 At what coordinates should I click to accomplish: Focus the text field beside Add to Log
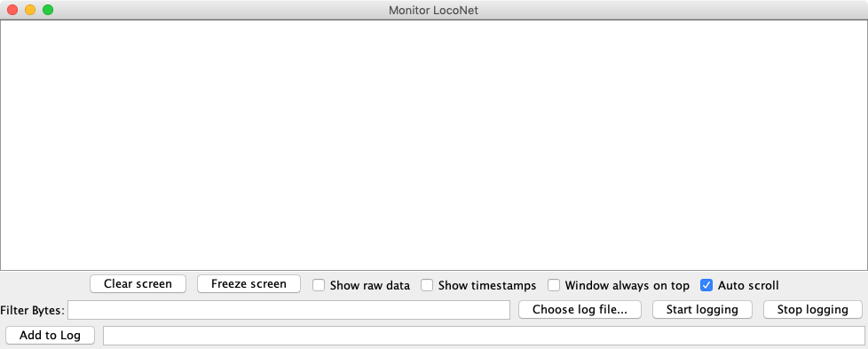point(484,335)
